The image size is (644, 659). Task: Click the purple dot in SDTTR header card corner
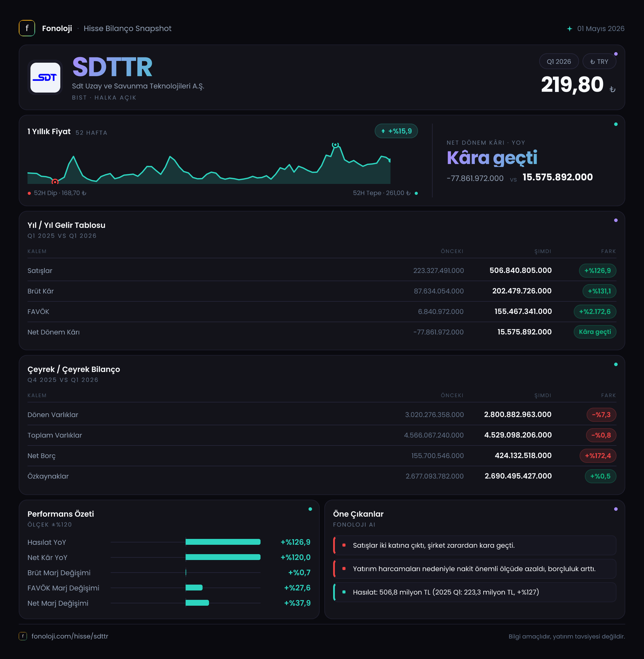pyautogui.click(x=616, y=54)
